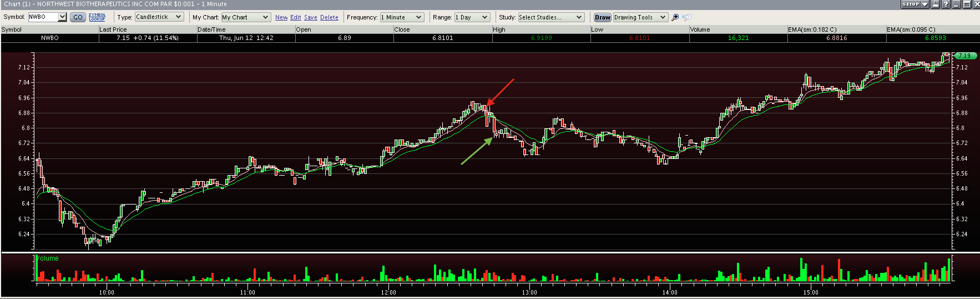Image resolution: width=980 pixels, height=299 pixels.
Task: Open the Drawing Tools dropdown
Action: [x=640, y=17]
